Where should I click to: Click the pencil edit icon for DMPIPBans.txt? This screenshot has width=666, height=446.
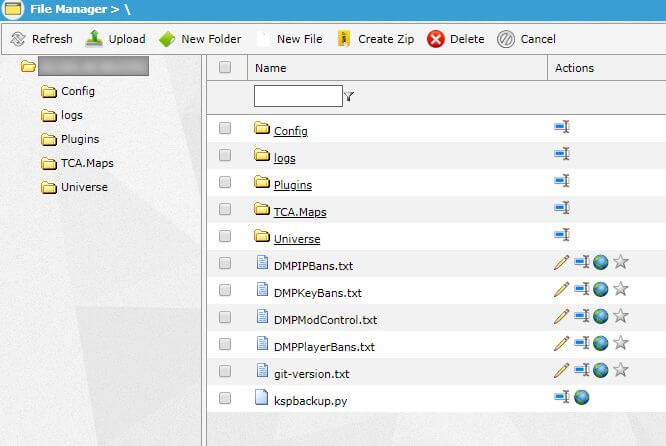point(561,263)
